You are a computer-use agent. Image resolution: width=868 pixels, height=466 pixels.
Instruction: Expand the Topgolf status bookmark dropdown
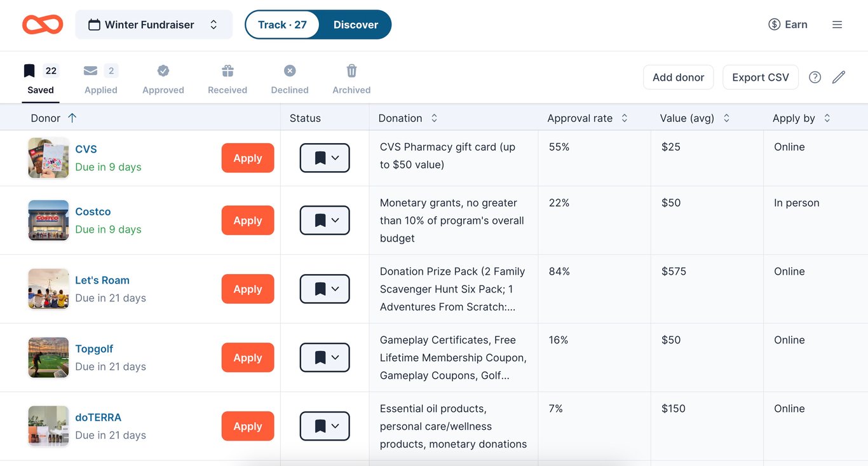pyautogui.click(x=325, y=358)
